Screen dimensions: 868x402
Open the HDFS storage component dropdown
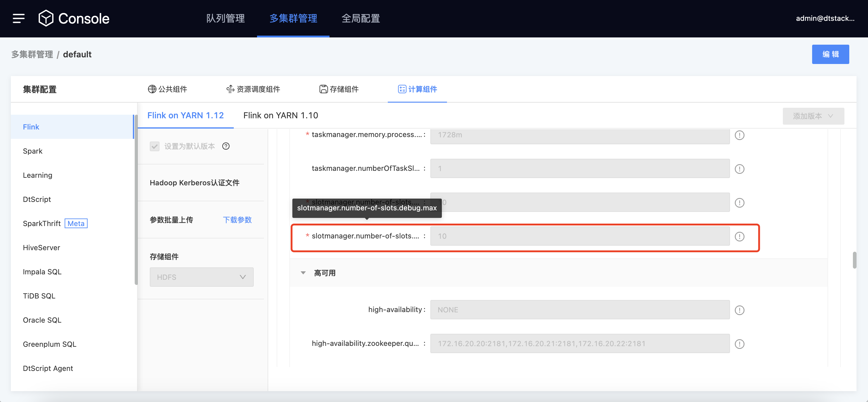pyautogui.click(x=201, y=277)
